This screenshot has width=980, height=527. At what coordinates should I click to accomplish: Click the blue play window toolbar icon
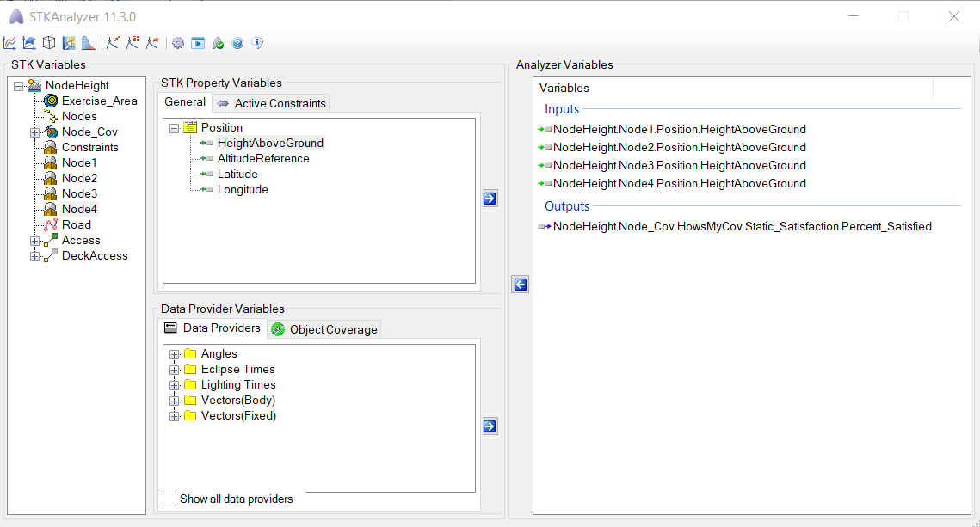point(198,42)
